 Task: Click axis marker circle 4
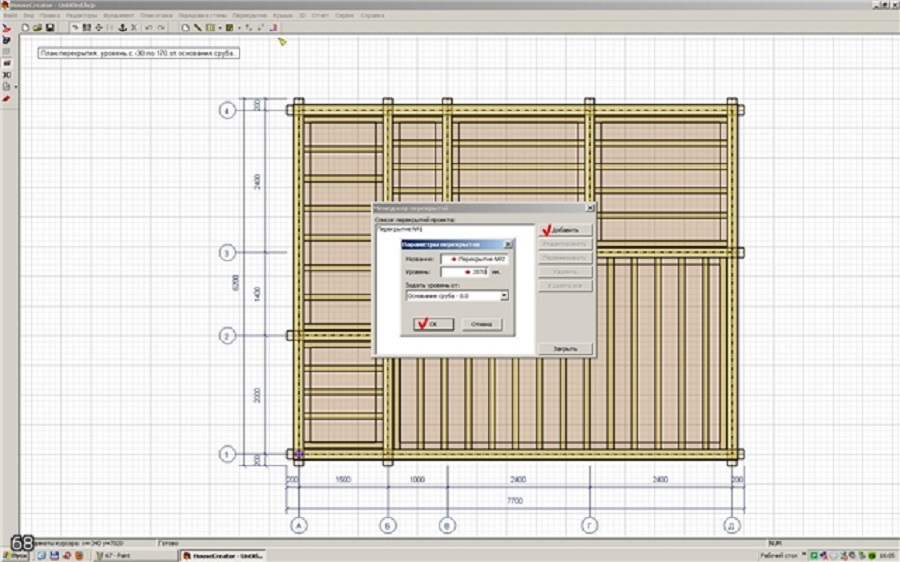(227, 110)
